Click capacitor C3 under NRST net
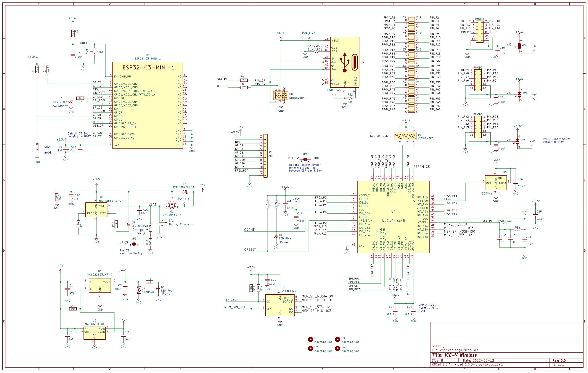Image resolution: width=588 pixels, height=373 pixels. tap(73, 55)
